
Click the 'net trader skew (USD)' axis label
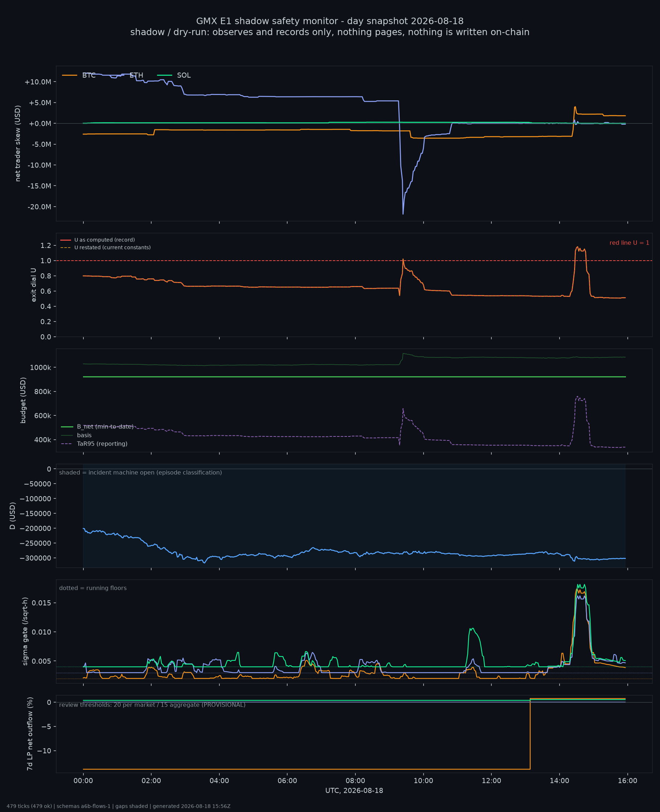[18, 143]
